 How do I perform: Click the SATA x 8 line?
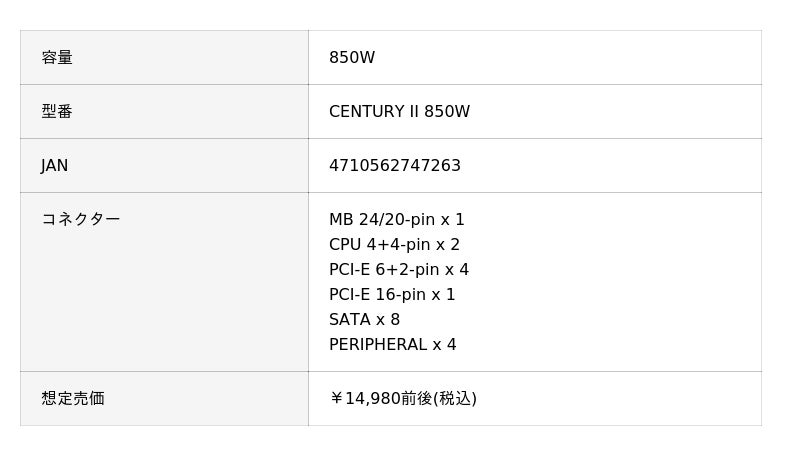(x=364, y=320)
